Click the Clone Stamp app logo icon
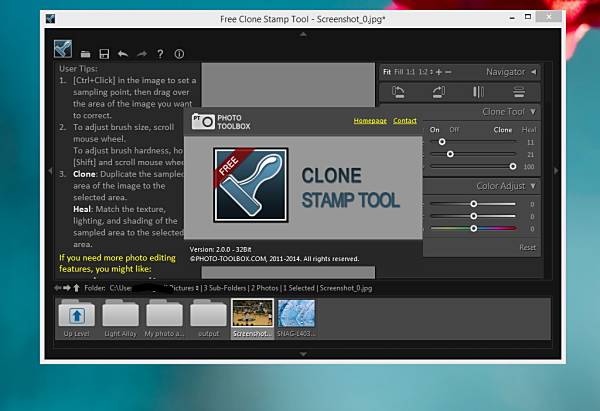 [63, 49]
